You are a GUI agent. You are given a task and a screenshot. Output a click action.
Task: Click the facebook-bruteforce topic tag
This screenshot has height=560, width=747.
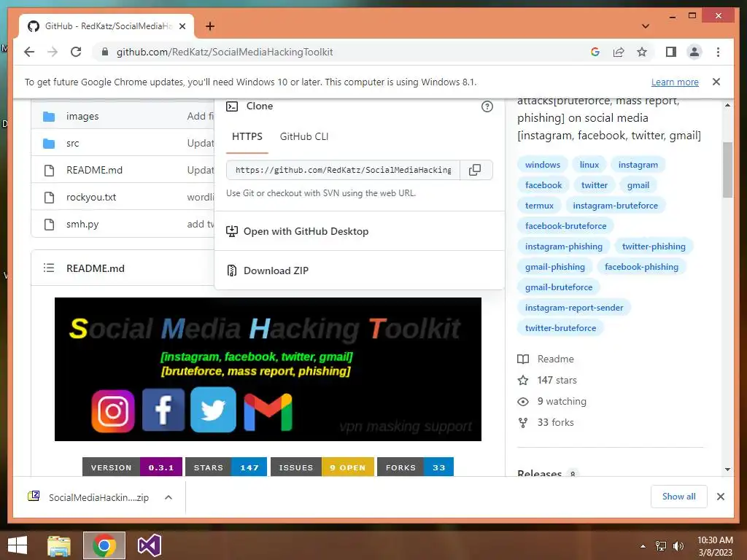565,226
